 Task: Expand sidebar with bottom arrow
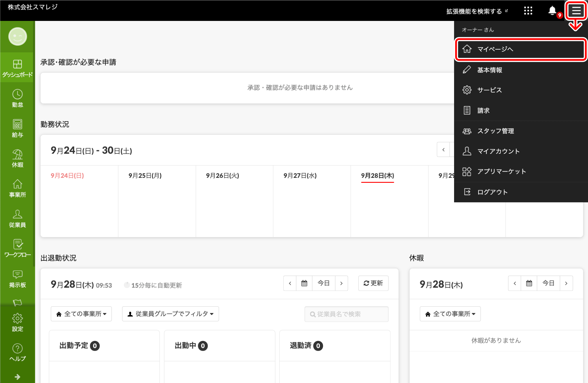click(x=17, y=377)
